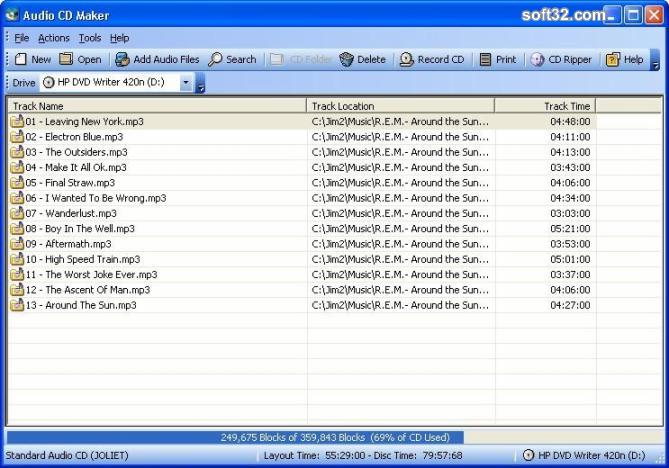Open Drive toolbar overflow options chevron
The width and height of the screenshot is (669, 468).
(200, 83)
